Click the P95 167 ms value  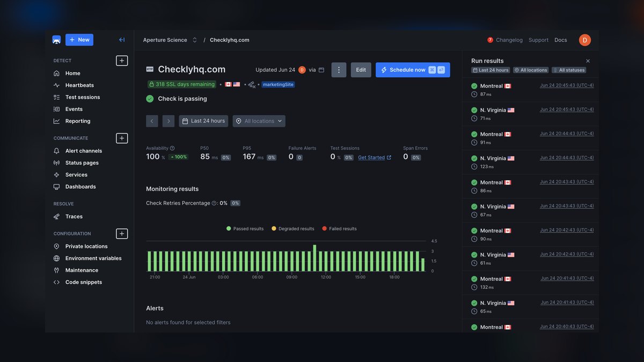(x=253, y=157)
